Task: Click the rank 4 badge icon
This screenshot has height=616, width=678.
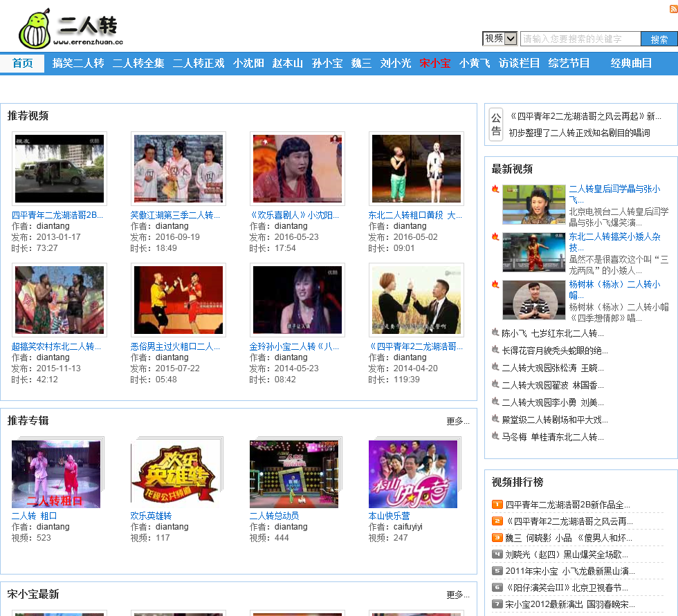Action: 497,554
